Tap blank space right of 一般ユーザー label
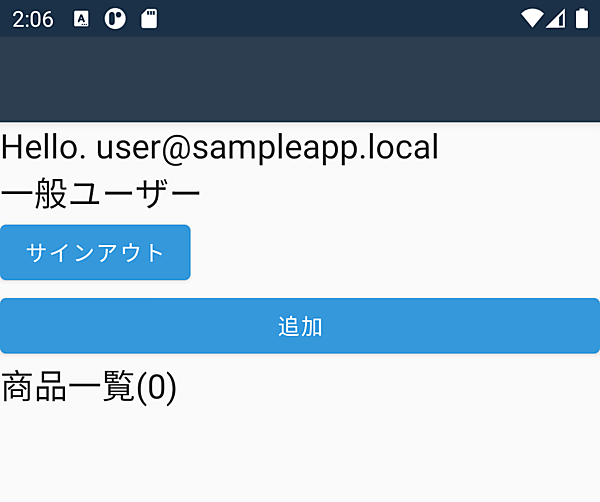600x502 pixels. coord(400,194)
